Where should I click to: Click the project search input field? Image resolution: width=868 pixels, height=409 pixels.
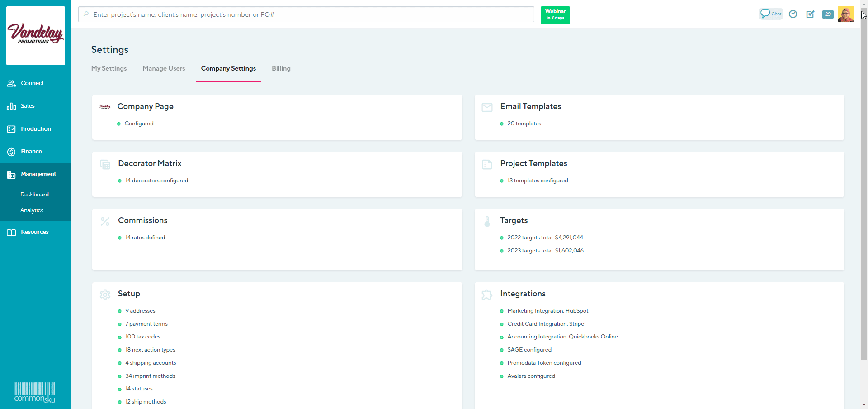tap(307, 14)
